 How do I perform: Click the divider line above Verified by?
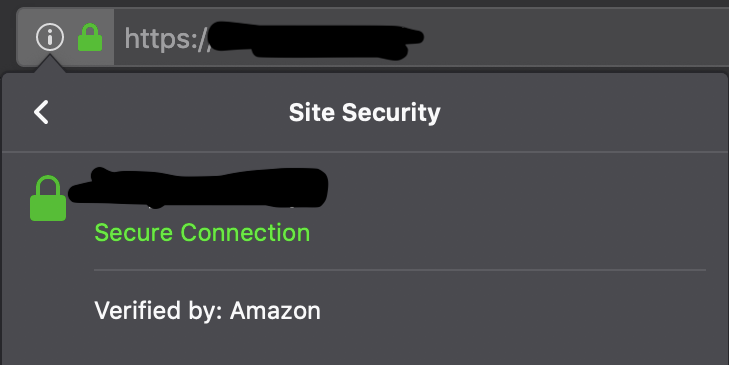(400, 270)
